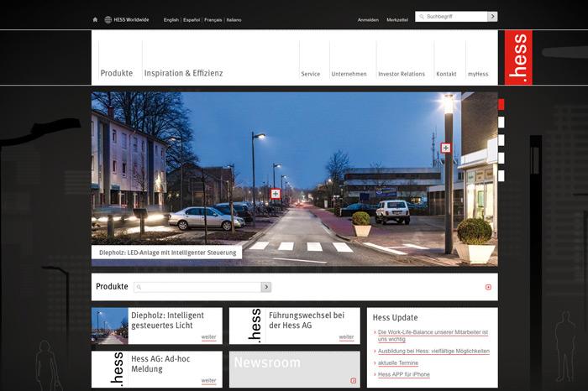
Task: Select second slide indicator
Action: 501,123
